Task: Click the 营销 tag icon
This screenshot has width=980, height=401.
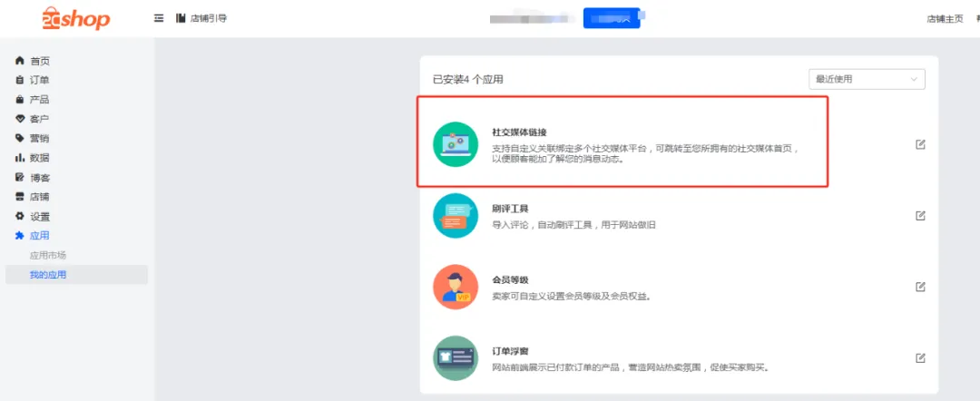Action: pos(20,138)
